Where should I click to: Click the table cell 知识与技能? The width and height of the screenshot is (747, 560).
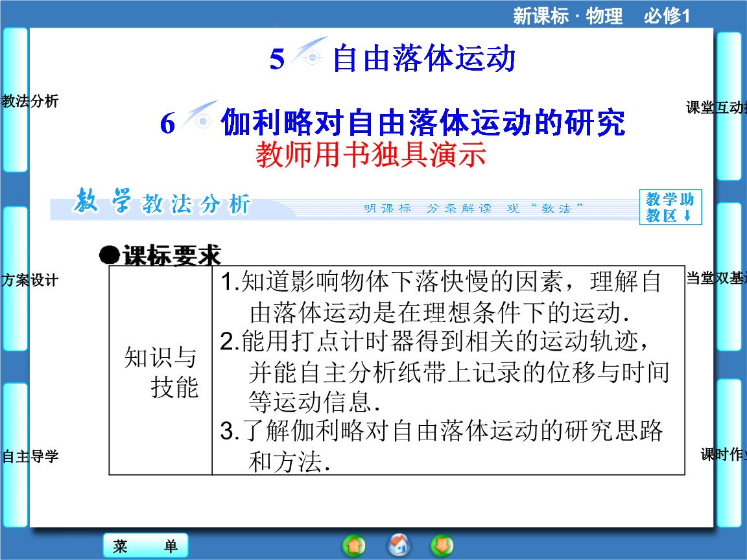coord(161,371)
